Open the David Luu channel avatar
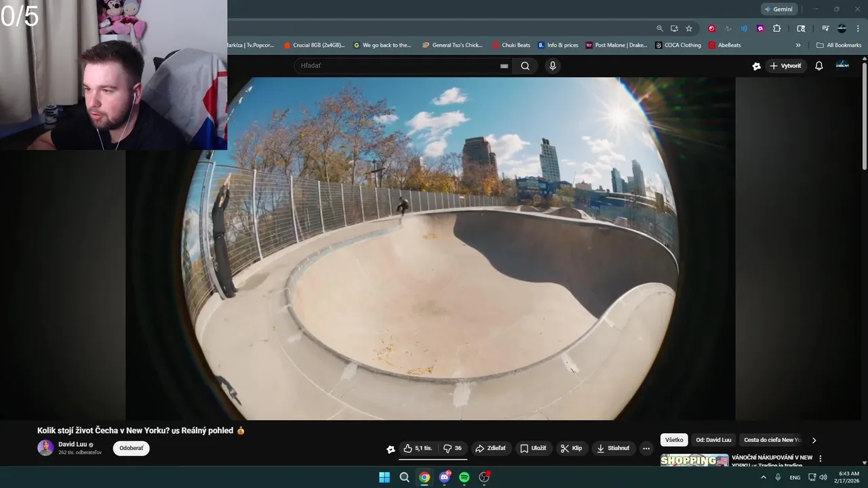The height and width of the screenshot is (488, 868). 45,448
